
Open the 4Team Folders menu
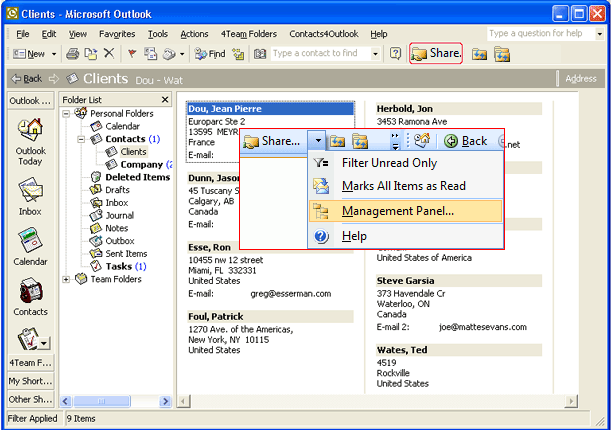pyautogui.click(x=249, y=34)
